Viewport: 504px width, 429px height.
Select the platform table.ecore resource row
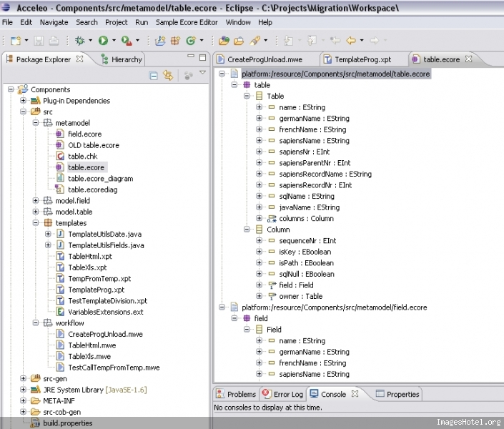335,74
